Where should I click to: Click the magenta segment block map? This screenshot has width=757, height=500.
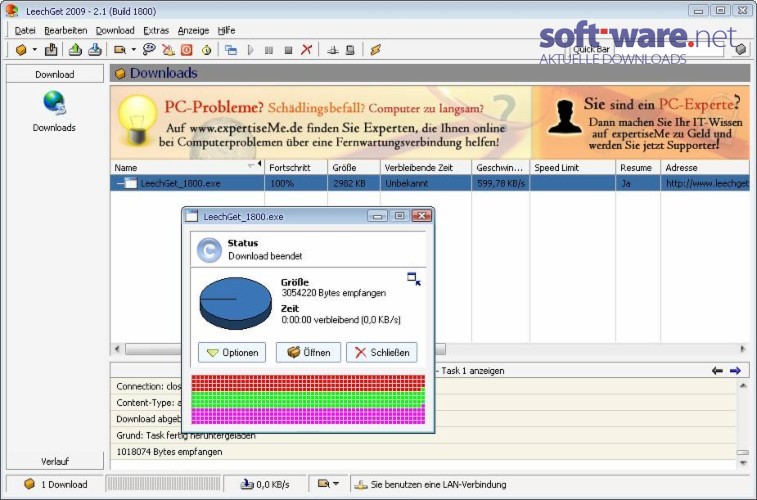(308, 416)
